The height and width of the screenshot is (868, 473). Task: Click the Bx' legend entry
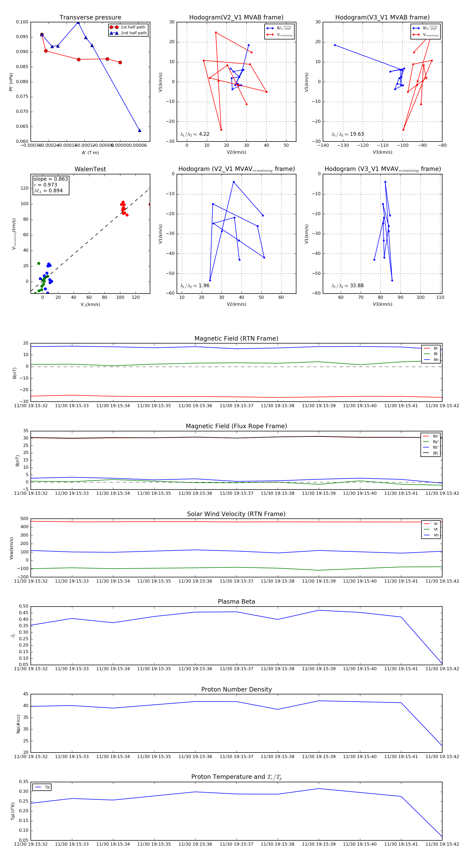click(431, 436)
